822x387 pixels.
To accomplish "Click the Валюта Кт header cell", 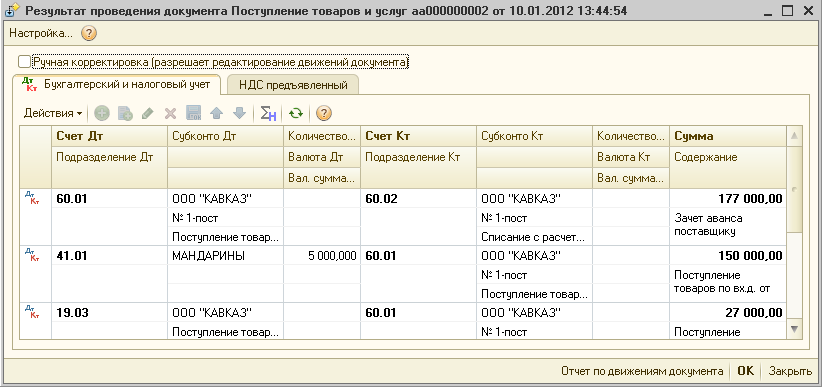I will (x=631, y=157).
